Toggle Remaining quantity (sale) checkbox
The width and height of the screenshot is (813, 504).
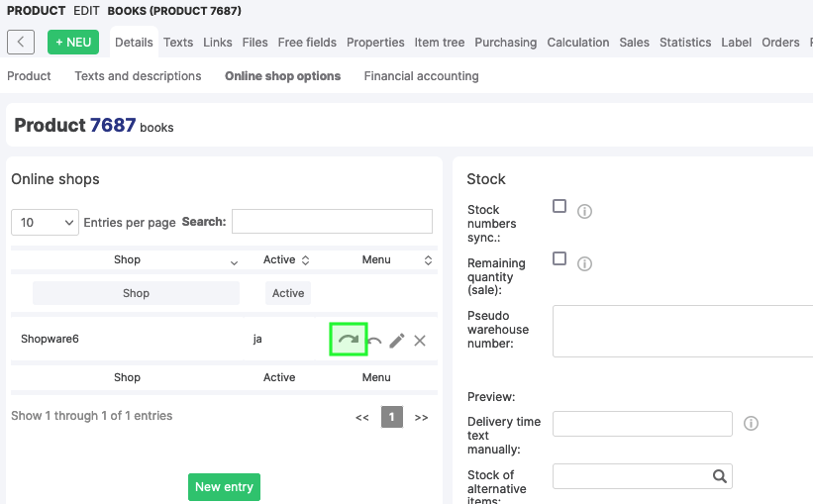[559, 258]
